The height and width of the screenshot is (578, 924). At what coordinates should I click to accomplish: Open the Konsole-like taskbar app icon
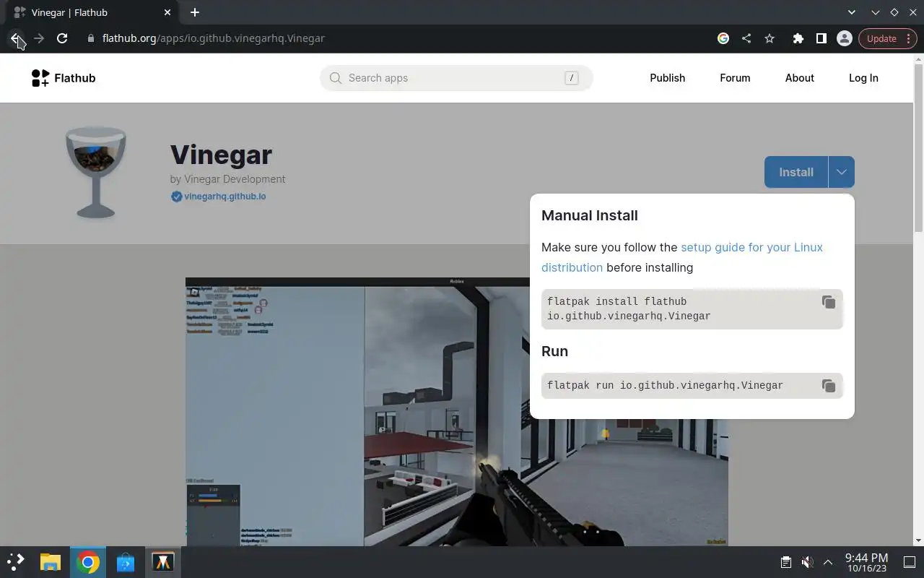click(163, 562)
